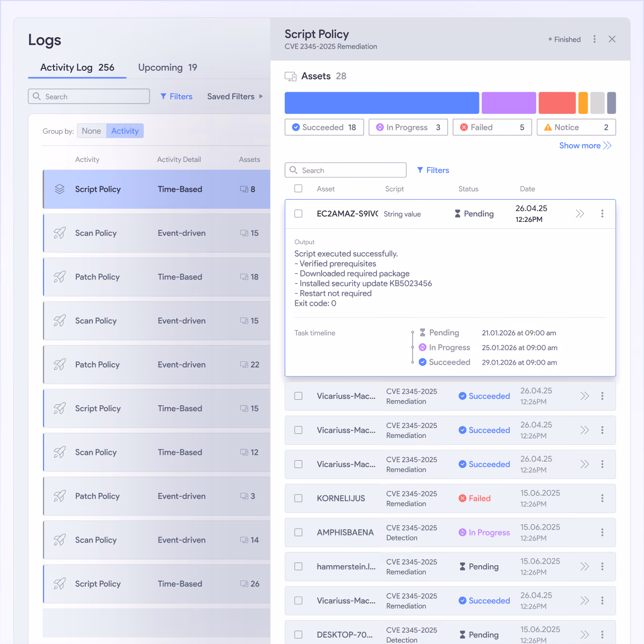Click rocket icon on Scan Policy 12 row
Screen dimensions: 644x644
click(x=60, y=452)
